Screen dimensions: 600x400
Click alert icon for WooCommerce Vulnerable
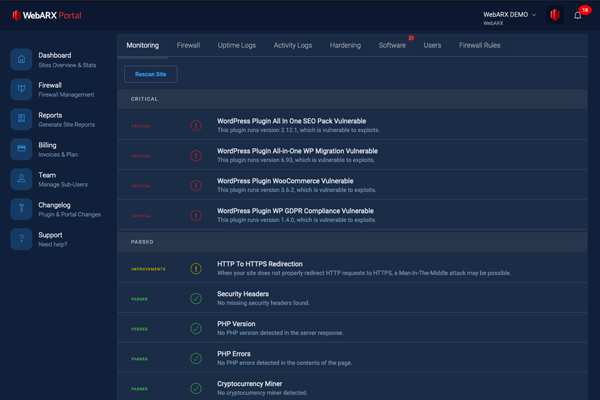196,185
